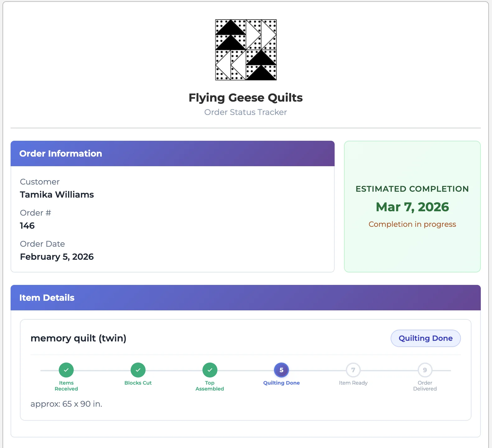The image size is (492, 448).
Task: Click the Flying Geese Quilts title
Action: (246, 98)
